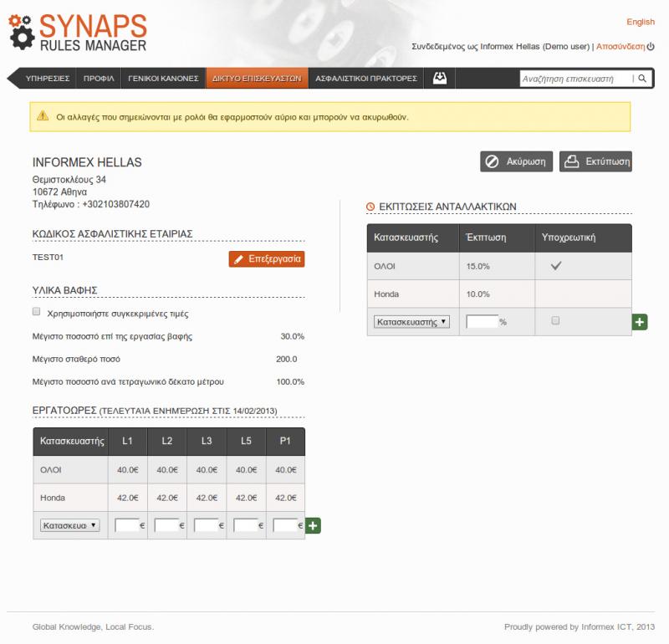Switch language to English
669x644 pixels.
coord(641,22)
